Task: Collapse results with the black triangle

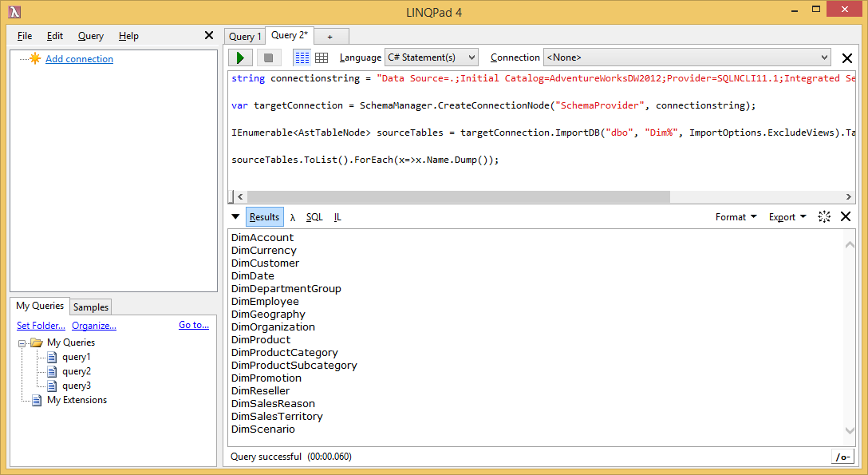Action: click(235, 217)
